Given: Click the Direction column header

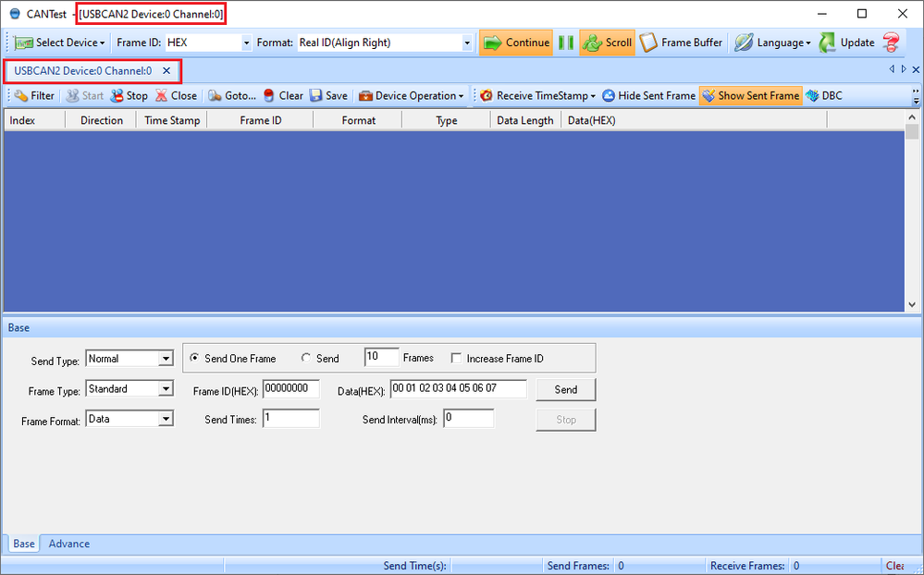Looking at the screenshot, I should pyautogui.click(x=101, y=120).
